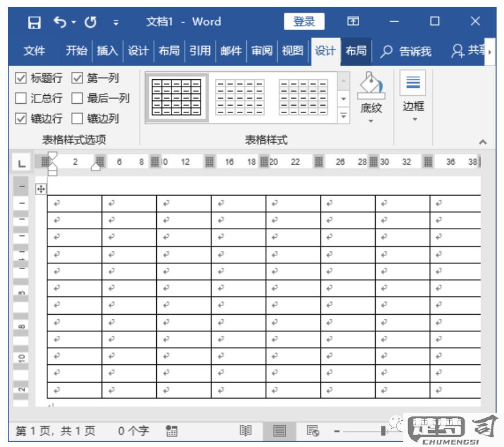504x447 pixels.
Task: Switch to the 邮件 tab
Action: tap(231, 51)
